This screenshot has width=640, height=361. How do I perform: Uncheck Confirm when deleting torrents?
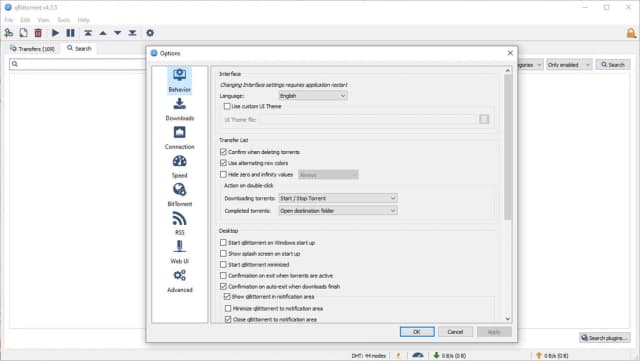[223, 152]
